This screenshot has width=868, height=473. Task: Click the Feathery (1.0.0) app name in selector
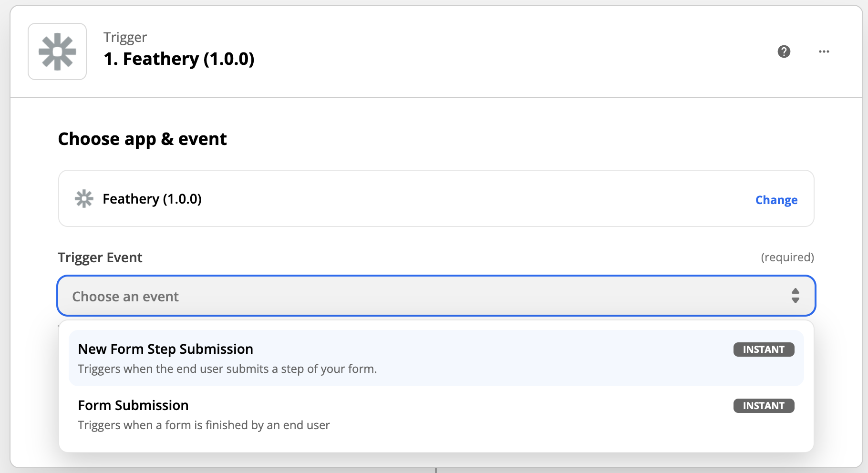point(152,199)
